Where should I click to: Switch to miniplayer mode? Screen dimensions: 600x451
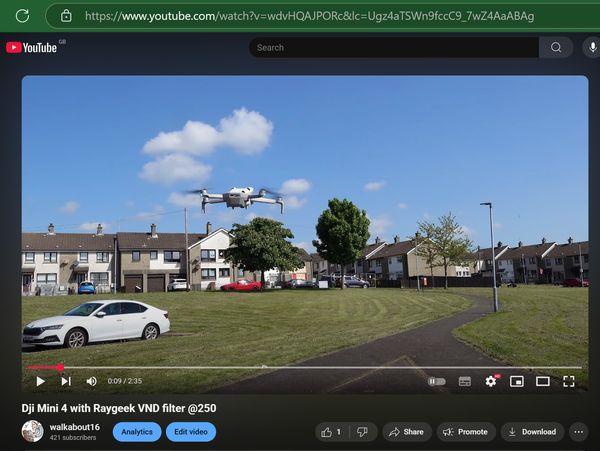click(517, 381)
